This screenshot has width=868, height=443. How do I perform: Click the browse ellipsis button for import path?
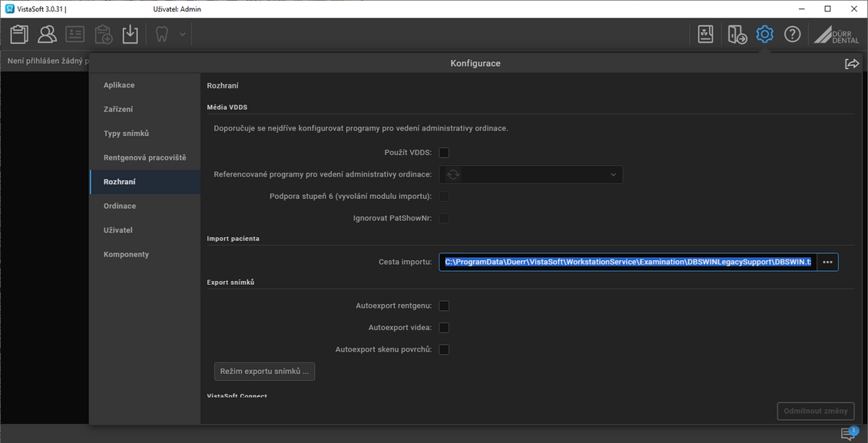827,262
